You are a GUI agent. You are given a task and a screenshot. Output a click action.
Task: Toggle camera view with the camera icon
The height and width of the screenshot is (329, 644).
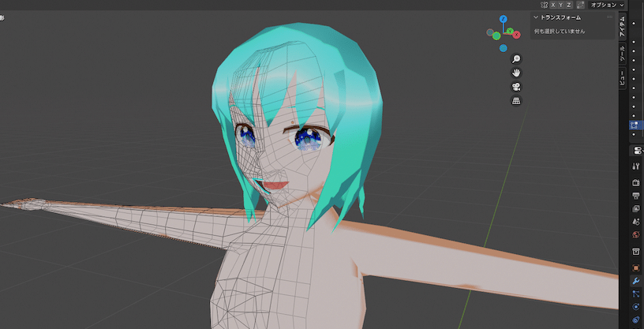(x=516, y=87)
